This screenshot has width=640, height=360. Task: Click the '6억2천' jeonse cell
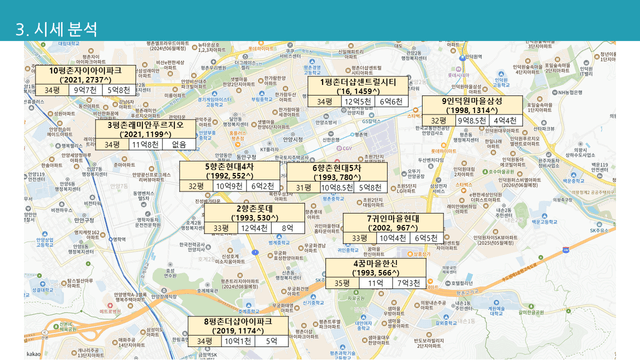(263, 186)
